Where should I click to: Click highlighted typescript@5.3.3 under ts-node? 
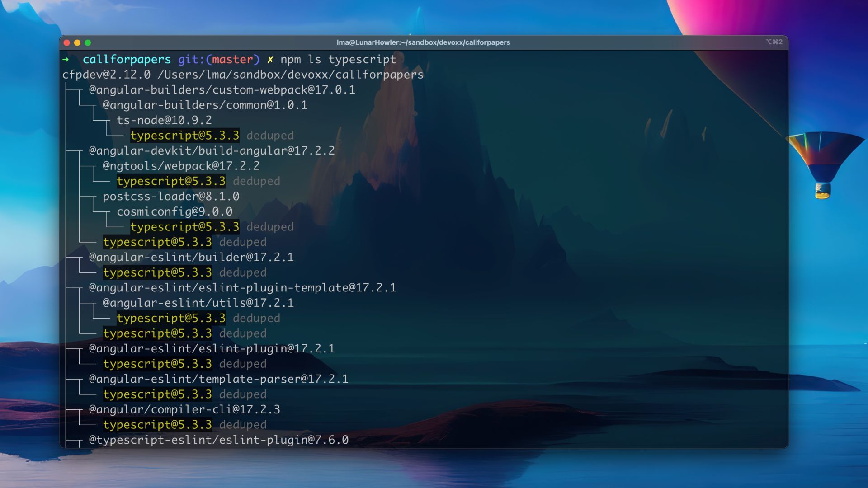pyautogui.click(x=184, y=136)
